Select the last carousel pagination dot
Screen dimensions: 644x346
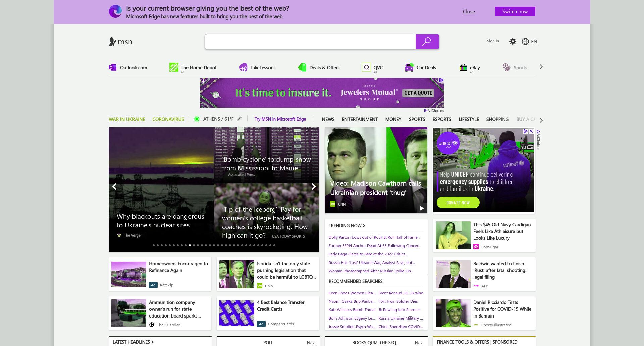point(274,245)
